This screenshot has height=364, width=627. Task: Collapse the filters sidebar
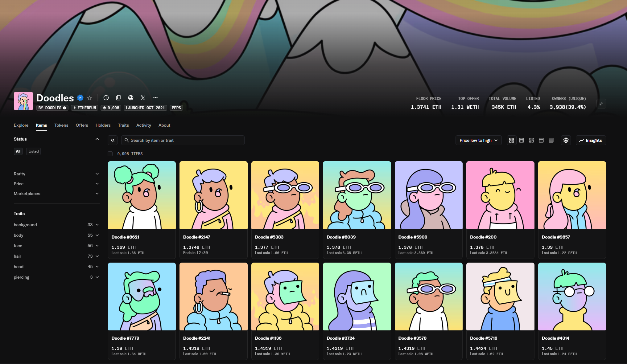click(x=112, y=140)
